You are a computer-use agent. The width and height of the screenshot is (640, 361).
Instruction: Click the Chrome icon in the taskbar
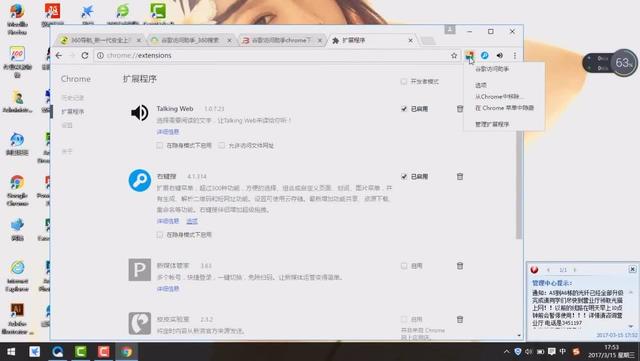pyautogui.click(x=127, y=352)
